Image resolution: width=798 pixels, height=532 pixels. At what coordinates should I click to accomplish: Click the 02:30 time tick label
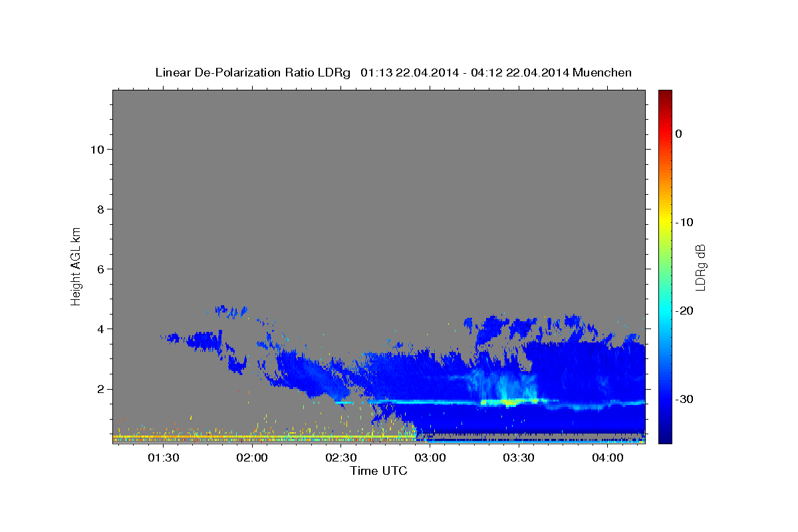341,458
